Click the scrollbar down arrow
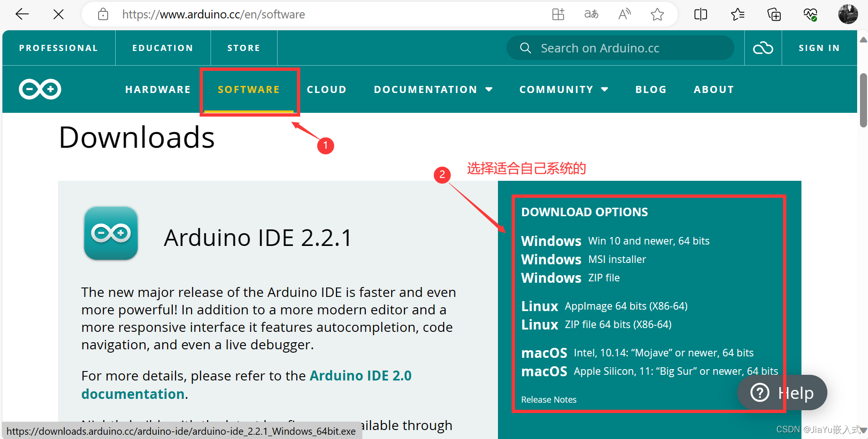 [863, 430]
